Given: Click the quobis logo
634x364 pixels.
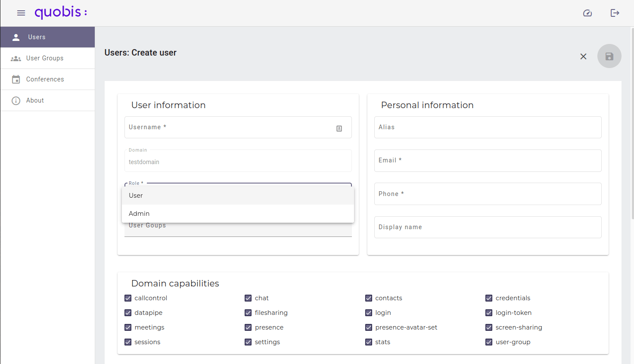Looking at the screenshot, I should coord(61,12).
